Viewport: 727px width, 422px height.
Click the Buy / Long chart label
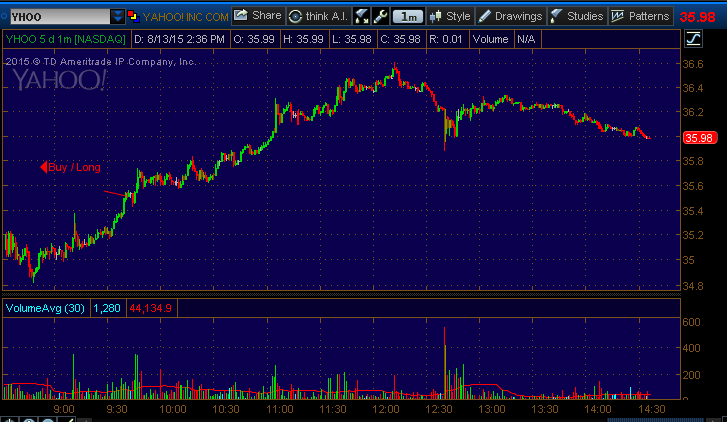click(70, 167)
